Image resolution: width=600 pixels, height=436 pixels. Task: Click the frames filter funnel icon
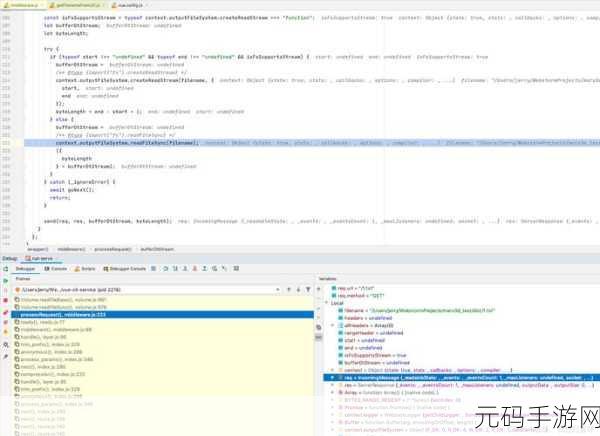tap(308, 290)
